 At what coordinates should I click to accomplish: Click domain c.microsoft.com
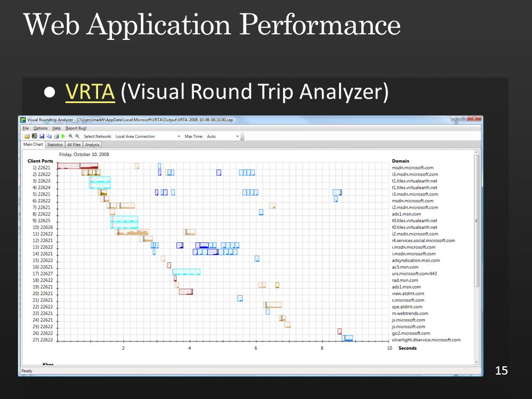coord(408,300)
